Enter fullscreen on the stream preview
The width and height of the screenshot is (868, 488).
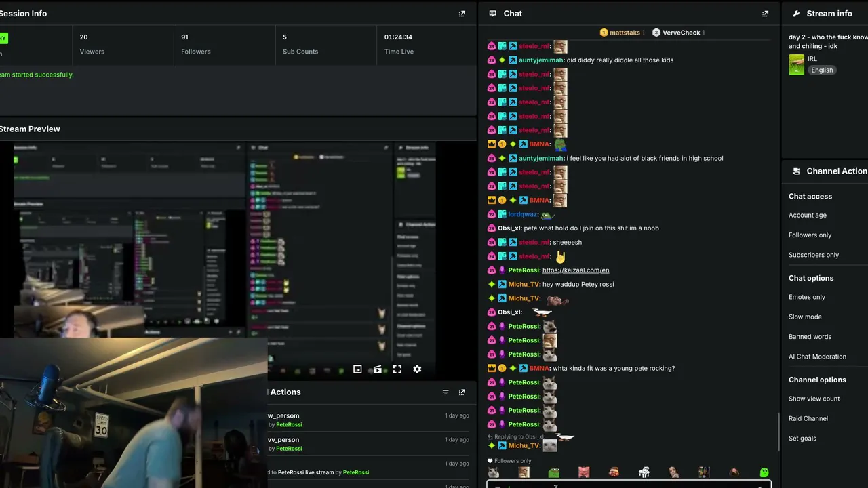click(x=397, y=369)
